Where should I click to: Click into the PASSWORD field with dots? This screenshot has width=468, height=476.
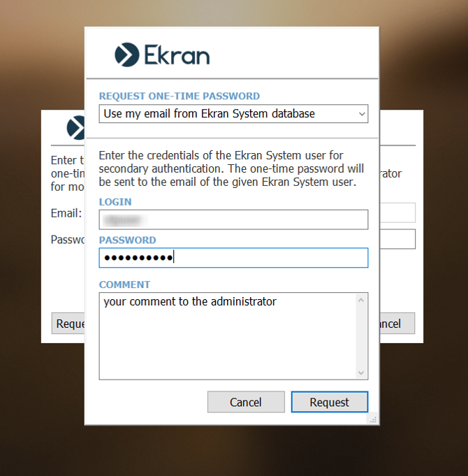tap(233, 258)
